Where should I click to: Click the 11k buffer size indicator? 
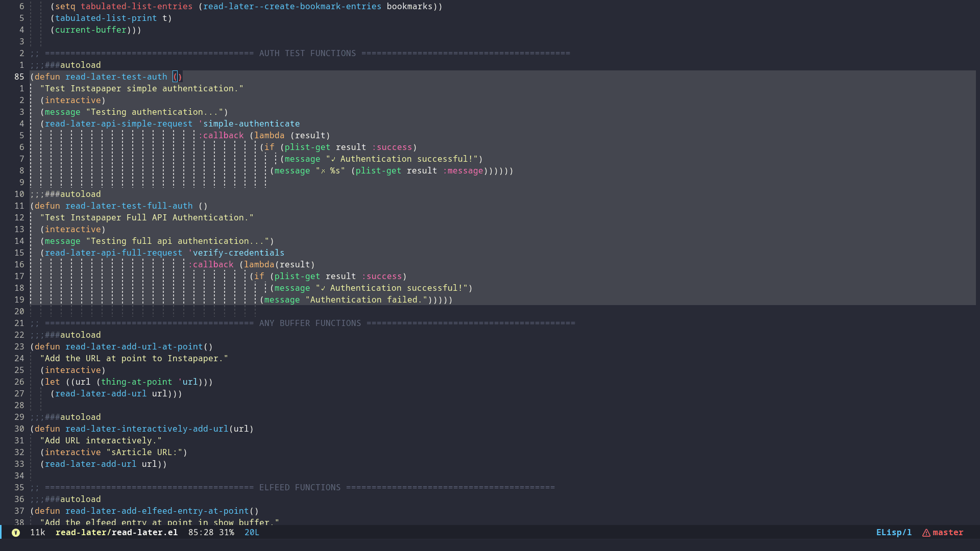(x=38, y=533)
